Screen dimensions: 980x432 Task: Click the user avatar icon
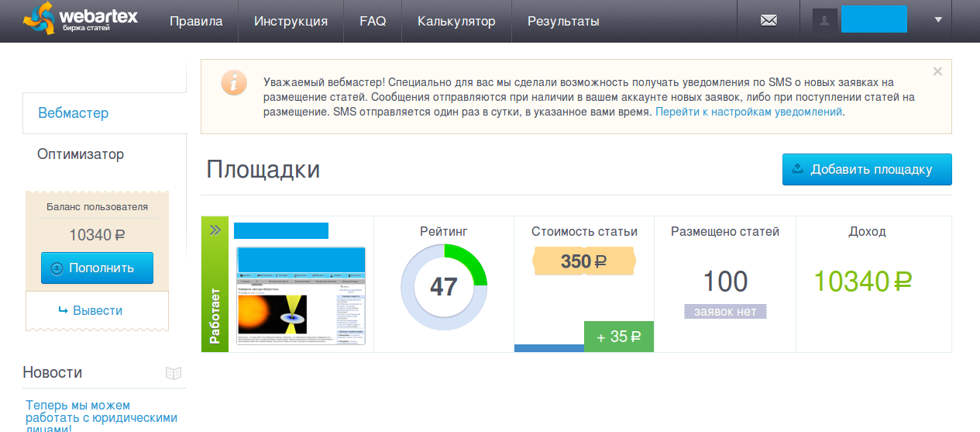[x=824, y=21]
